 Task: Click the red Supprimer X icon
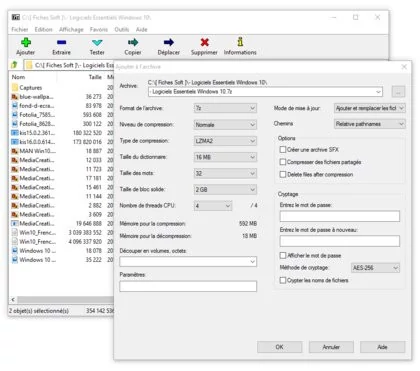pyautogui.click(x=204, y=42)
